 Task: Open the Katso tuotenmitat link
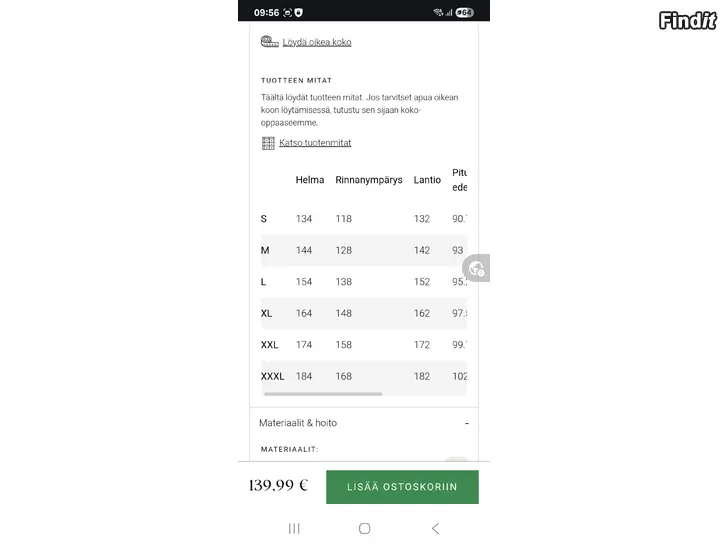[x=315, y=143]
